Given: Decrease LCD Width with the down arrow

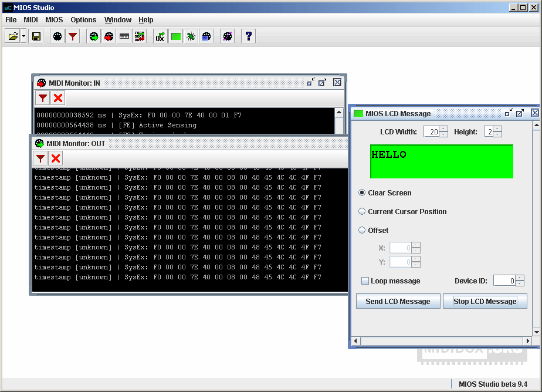Looking at the screenshot, I should (443, 134).
